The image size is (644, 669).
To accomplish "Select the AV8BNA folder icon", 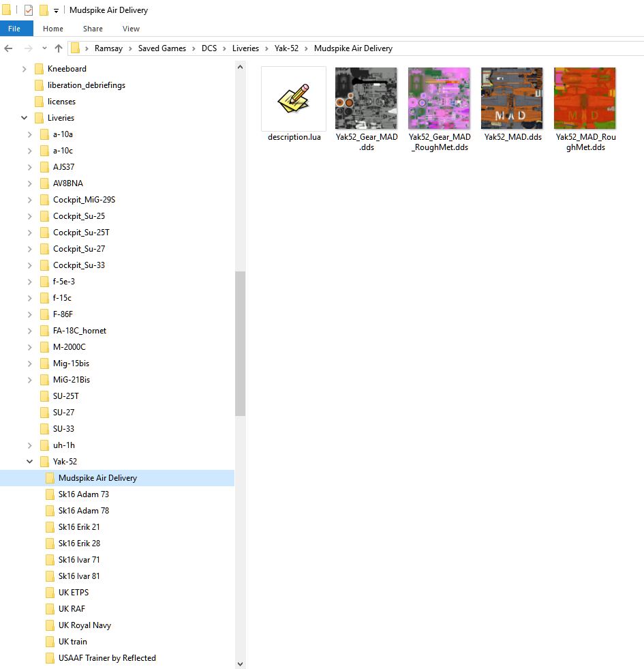I will click(x=44, y=183).
